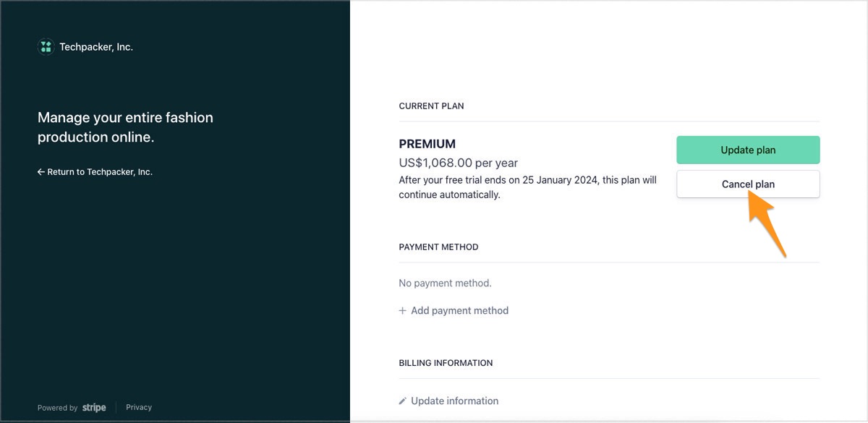The width and height of the screenshot is (868, 423).
Task: Click the Techpacker, Inc. company name
Action: pyautogui.click(x=96, y=47)
